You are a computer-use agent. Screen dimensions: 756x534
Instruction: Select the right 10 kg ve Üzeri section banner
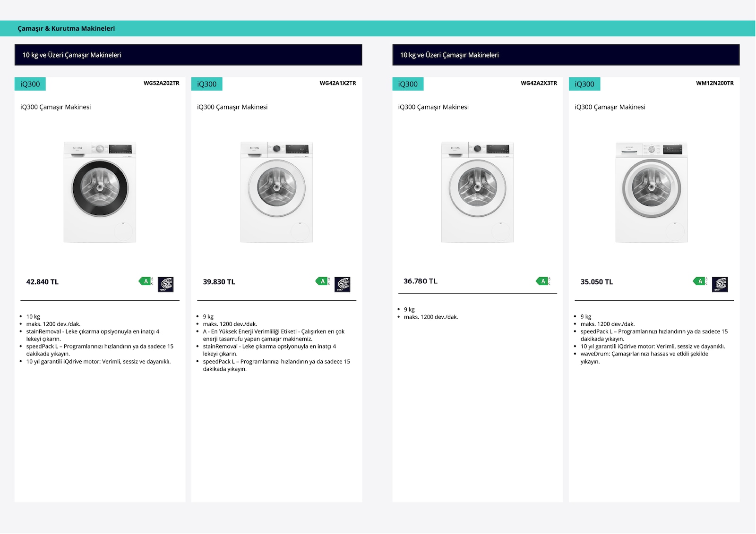pyautogui.click(x=566, y=55)
